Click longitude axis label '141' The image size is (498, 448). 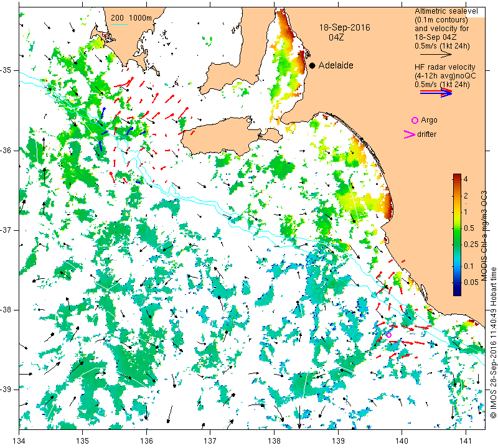(x=466, y=441)
